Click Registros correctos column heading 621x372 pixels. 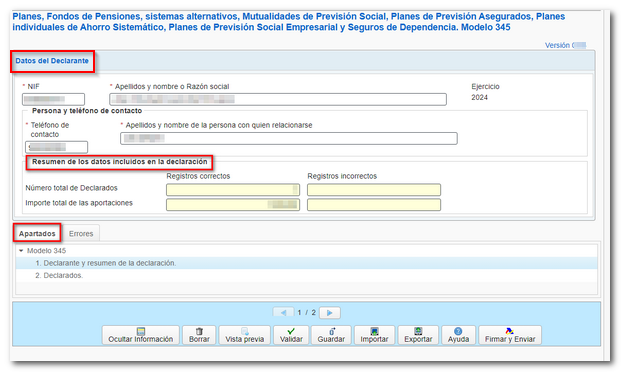coord(198,176)
